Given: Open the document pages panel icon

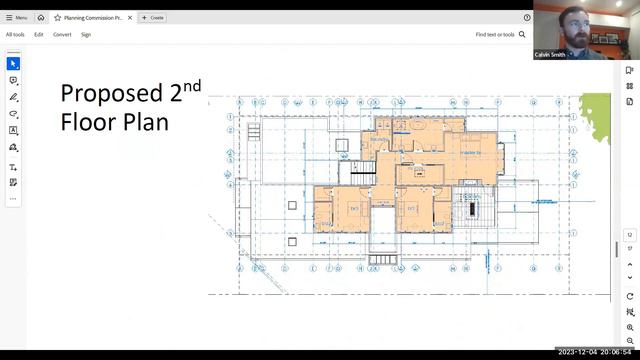Looking at the screenshot, I should (629, 102).
